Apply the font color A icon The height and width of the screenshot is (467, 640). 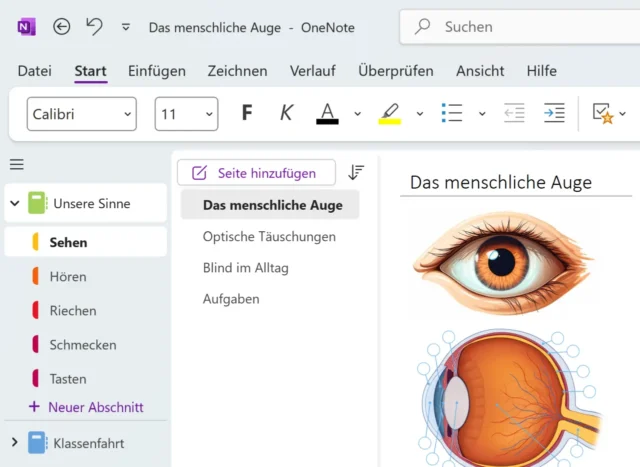(327, 113)
